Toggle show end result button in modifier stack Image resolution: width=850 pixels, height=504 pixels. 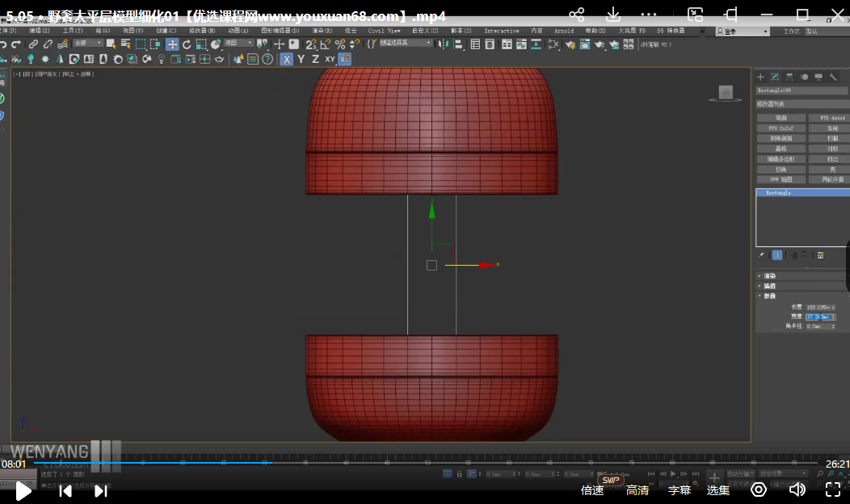pos(777,254)
